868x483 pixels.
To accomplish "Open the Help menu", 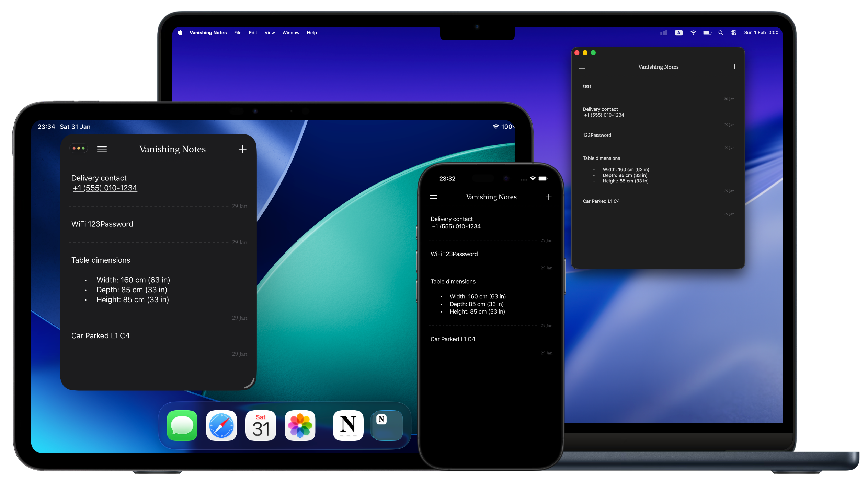I will pyautogui.click(x=311, y=32).
